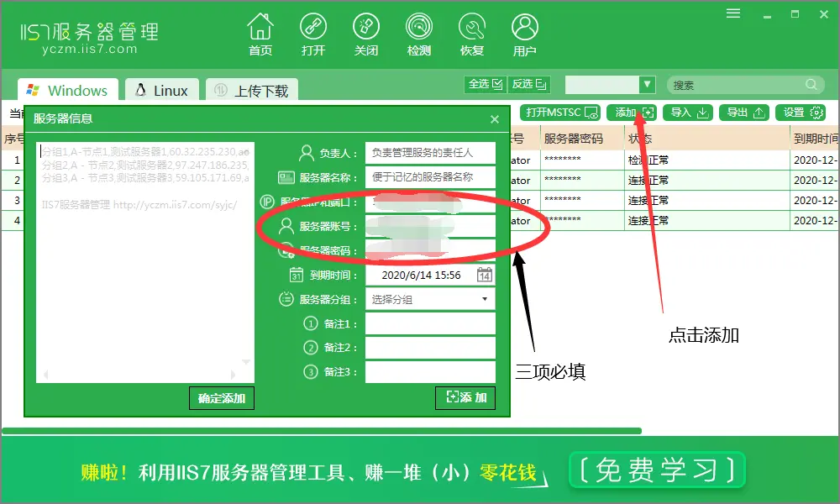Click the 服务器名称 card icon
Image resolution: width=840 pixels, height=504 pixels.
(x=286, y=177)
